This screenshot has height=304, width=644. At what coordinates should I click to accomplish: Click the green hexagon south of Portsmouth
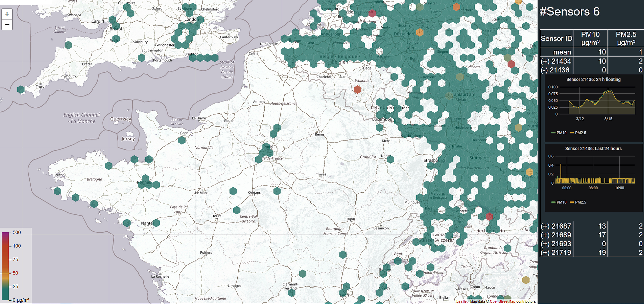[141, 58]
